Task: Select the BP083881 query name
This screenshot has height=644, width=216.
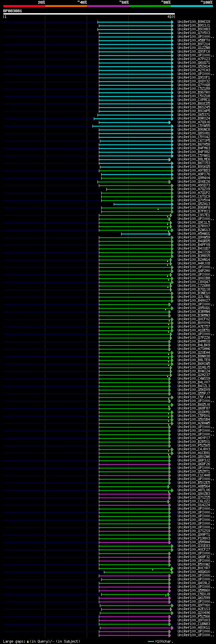Action: pyautogui.click(x=13, y=11)
